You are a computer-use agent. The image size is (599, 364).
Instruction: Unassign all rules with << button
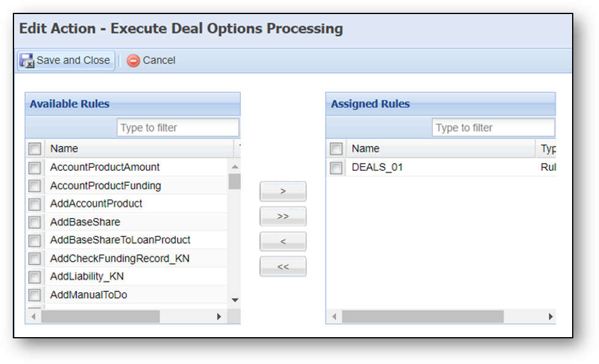(x=282, y=267)
